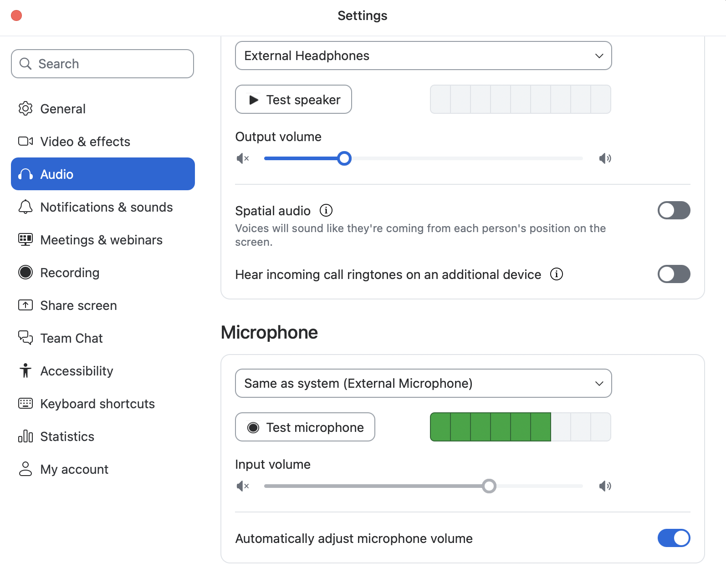This screenshot has width=726, height=588.
Task: Start the Test microphone button
Action: click(305, 427)
